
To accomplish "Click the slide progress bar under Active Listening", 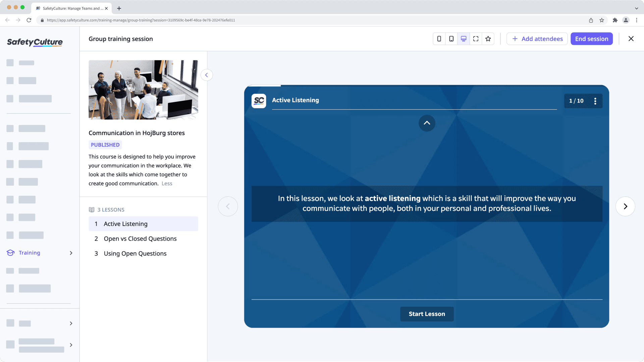I will point(415,109).
